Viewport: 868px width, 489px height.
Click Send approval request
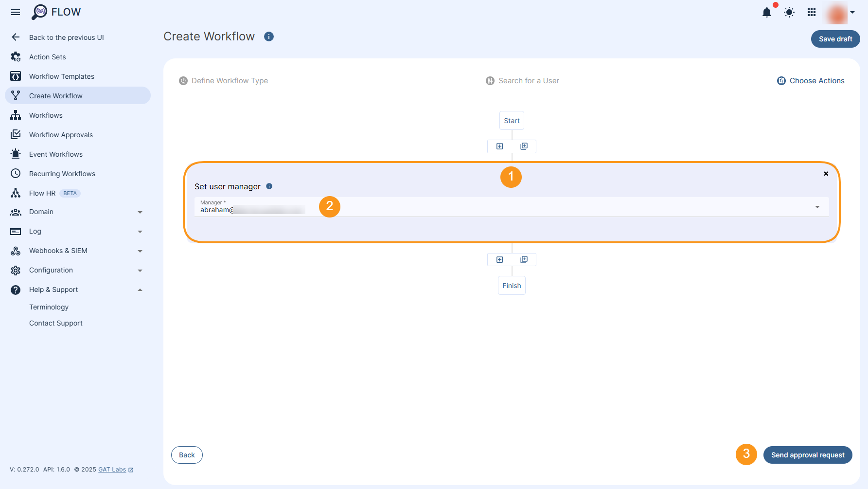coord(808,455)
